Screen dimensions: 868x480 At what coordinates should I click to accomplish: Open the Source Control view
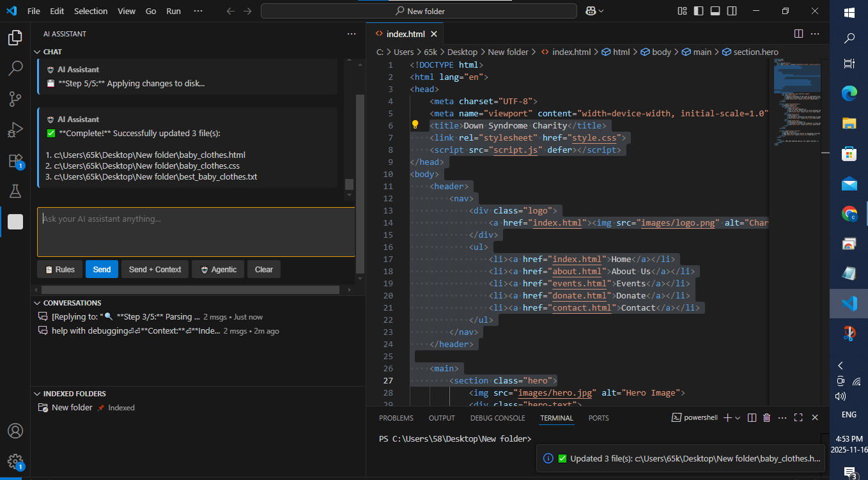[x=15, y=98]
